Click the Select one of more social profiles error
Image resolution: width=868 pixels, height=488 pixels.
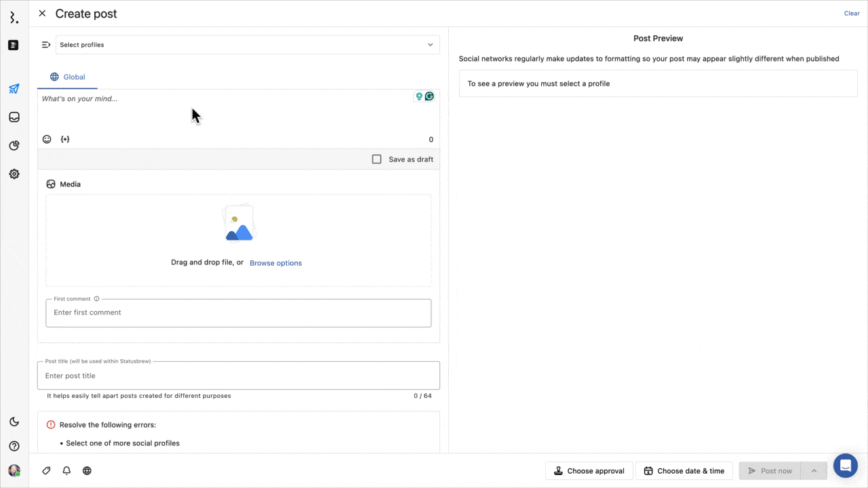click(123, 443)
